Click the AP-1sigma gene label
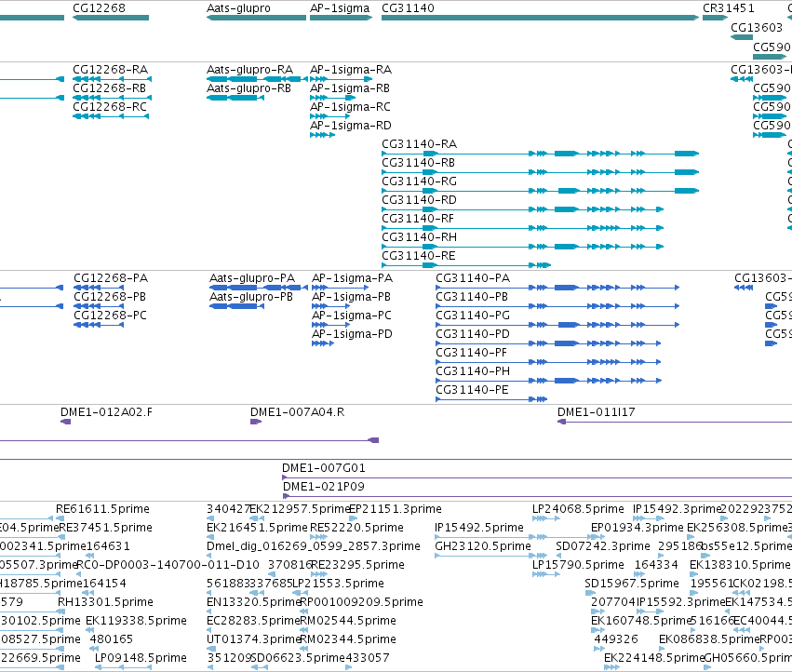This screenshot has width=792, height=672. (x=340, y=8)
